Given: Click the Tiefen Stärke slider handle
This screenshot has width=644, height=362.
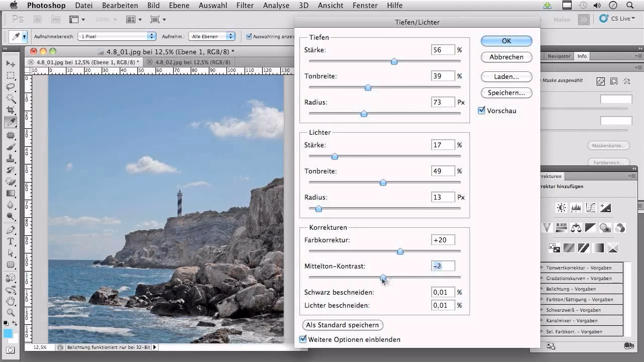Looking at the screenshot, I should pyautogui.click(x=394, y=61).
